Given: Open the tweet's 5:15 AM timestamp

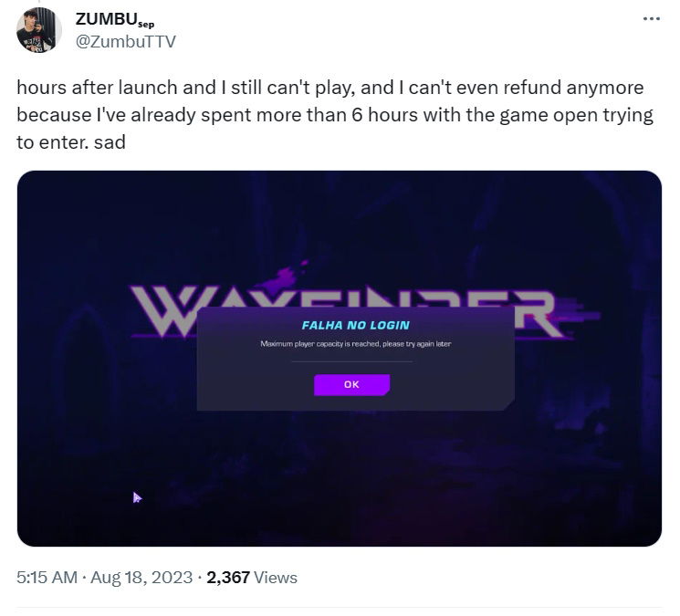Looking at the screenshot, I should point(47,578).
